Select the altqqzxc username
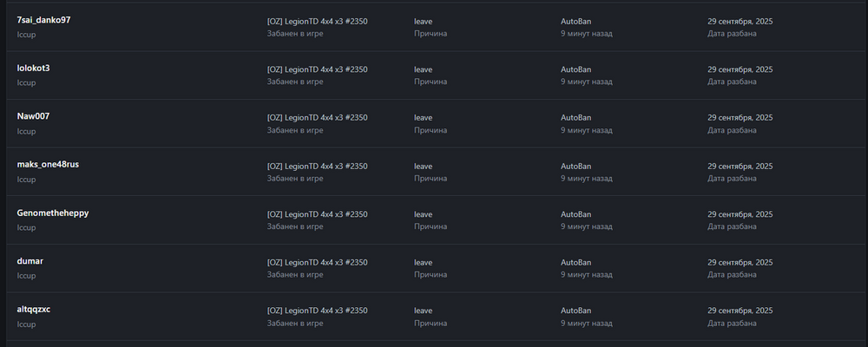This screenshot has height=347, width=868. [x=39, y=309]
